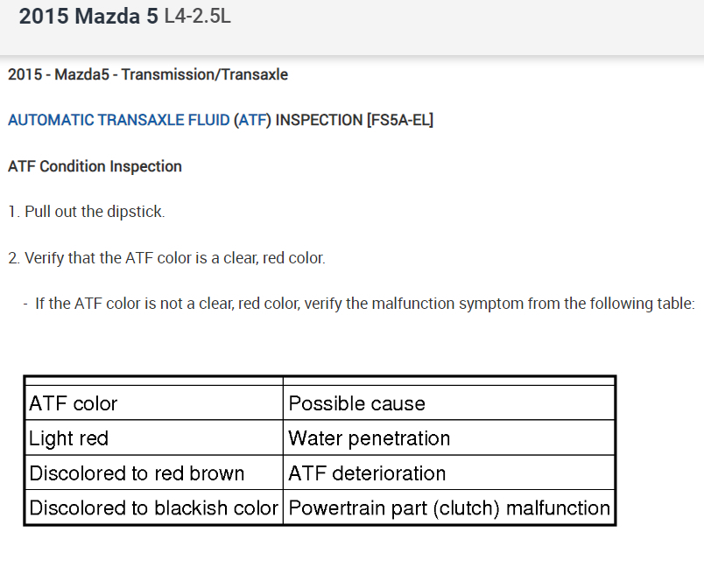Click the Powertrain part (clutch) malfunction cell

(x=449, y=507)
